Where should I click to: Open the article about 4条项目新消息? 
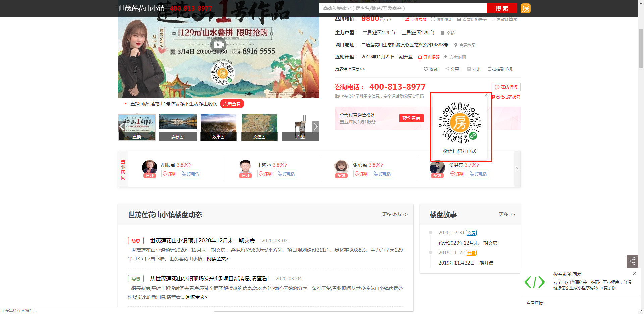click(x=210, y=279)
